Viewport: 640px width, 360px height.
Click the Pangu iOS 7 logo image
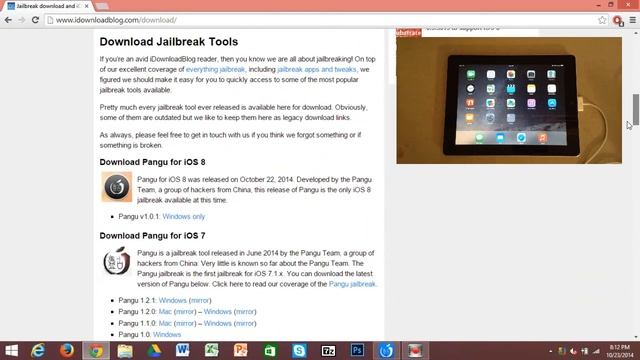click(x=117, y=261)
